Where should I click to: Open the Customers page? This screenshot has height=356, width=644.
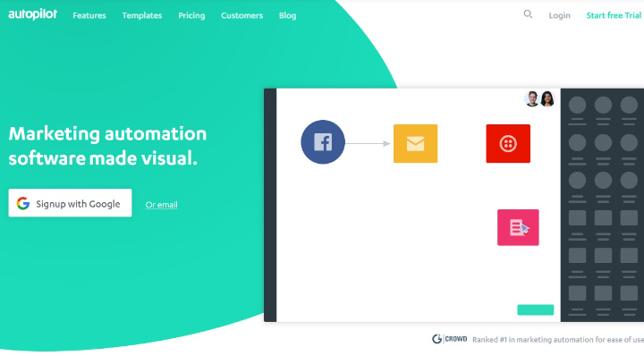click(241, 15)
